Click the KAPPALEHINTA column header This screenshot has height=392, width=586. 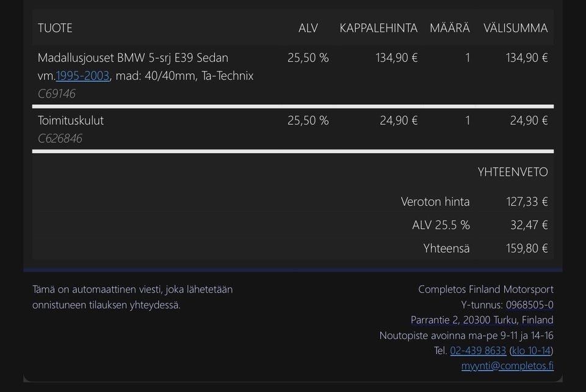[378, 28]
